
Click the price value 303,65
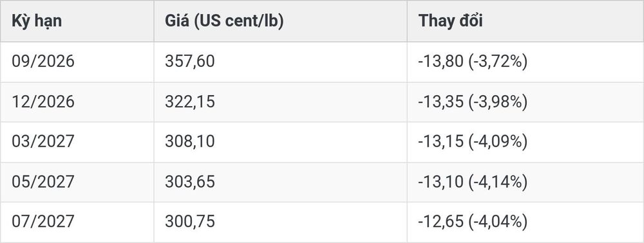(x=190, y=181)
